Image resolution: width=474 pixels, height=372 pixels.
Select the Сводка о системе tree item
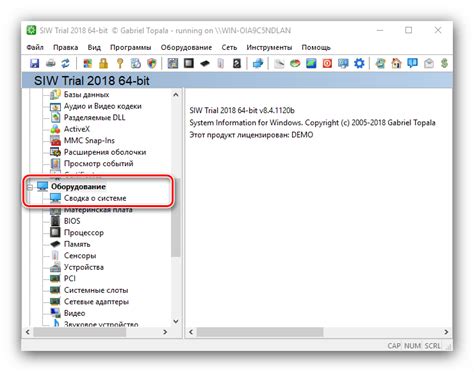[95, 198]
